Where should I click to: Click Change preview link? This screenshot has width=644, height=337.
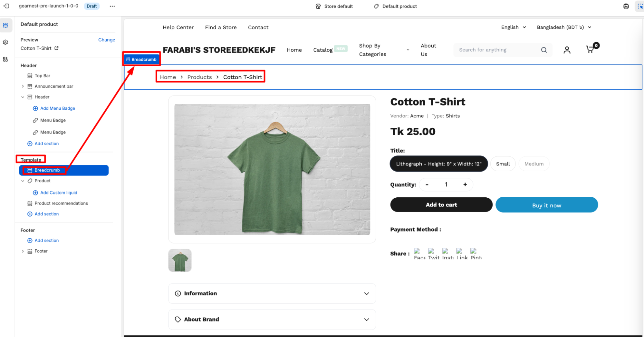(107, 40)
